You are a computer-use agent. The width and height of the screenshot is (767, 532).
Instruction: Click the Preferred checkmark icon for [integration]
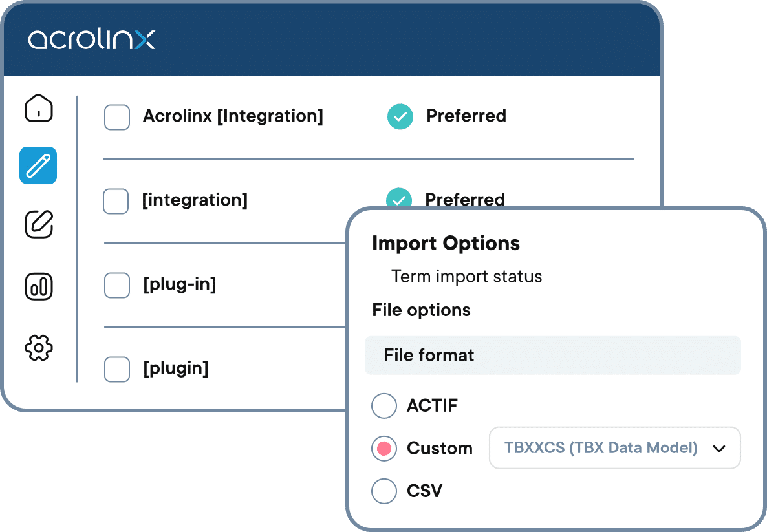[399, 198]
